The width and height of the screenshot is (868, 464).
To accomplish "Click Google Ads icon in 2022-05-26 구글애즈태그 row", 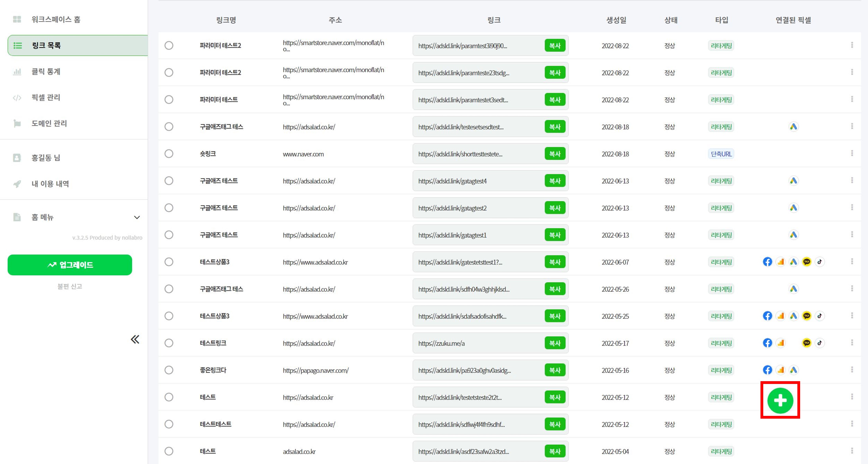I will click(794, 289).
